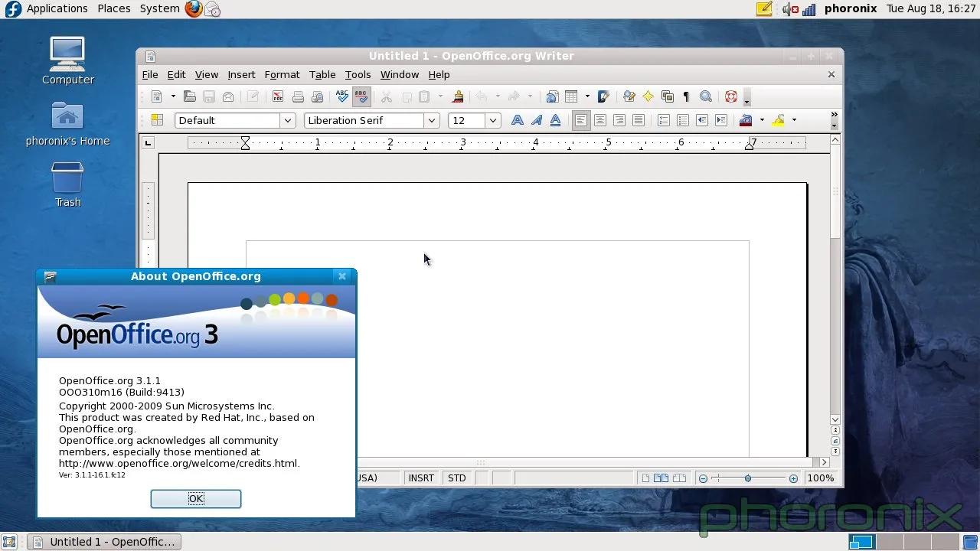Toggle Bold formatting
Viewport: 980px width, 551px height.
click(518, 120)
